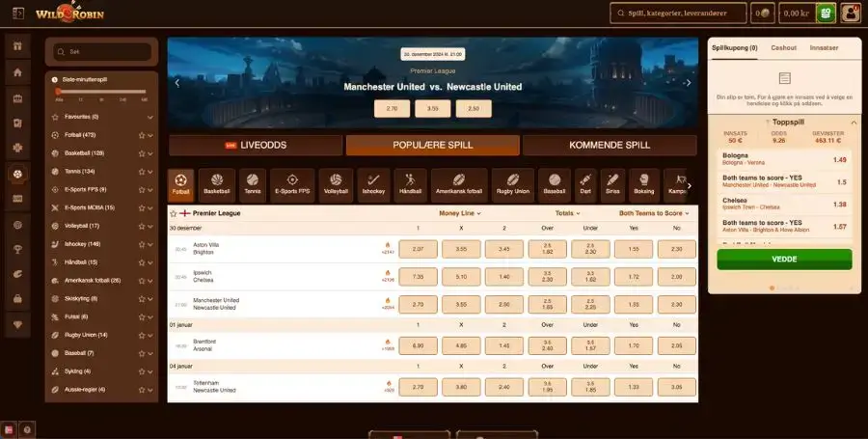The image size is (868, 439).
Task: Toggle the sidebar menu icon top-left
Action: click(18, 13)
